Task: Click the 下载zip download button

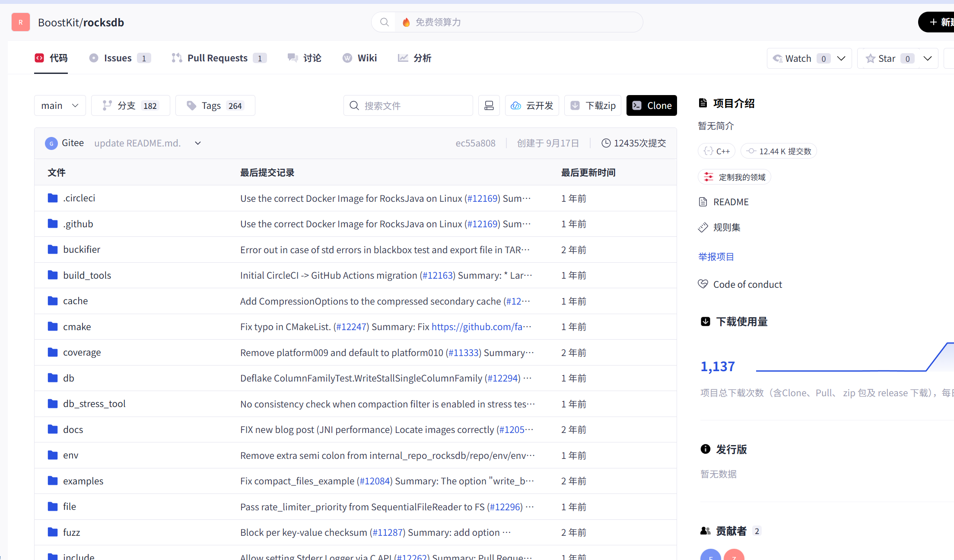Action: (x=593, y=105)
